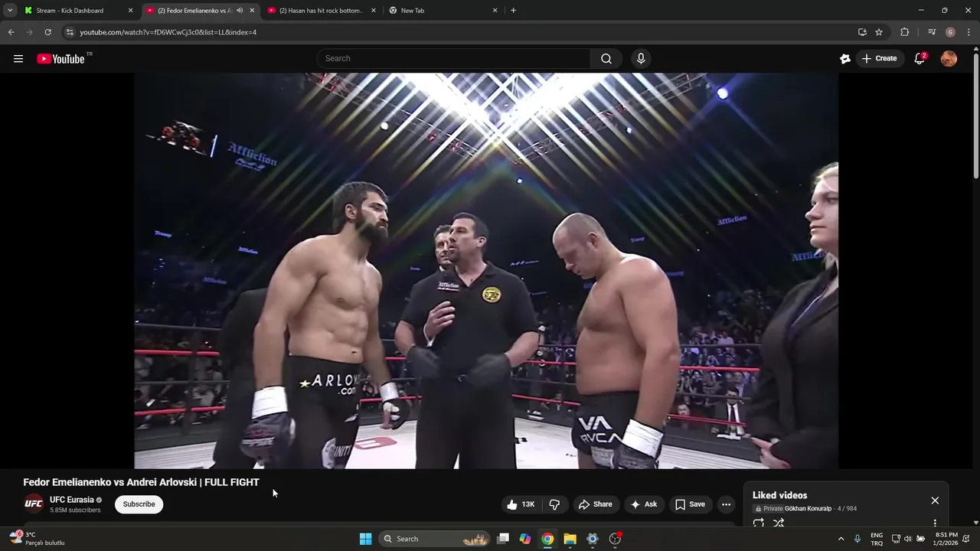
Task: Close the Stream - Kick Dashboard tab
Action: click(x=130, y=11)
